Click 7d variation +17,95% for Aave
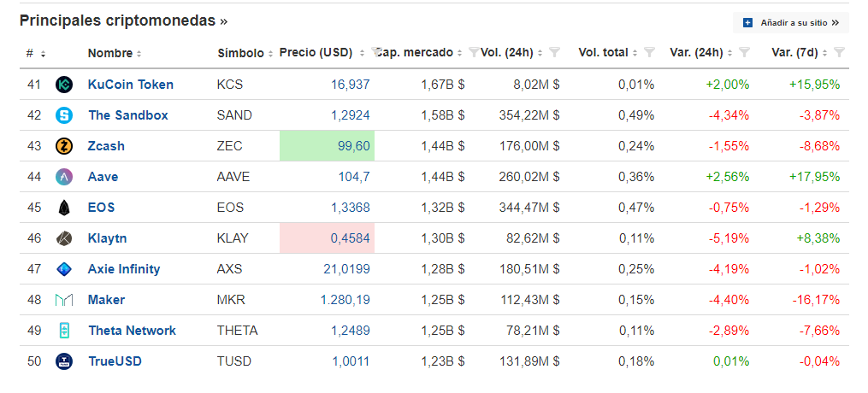 (x=815, y=177)
